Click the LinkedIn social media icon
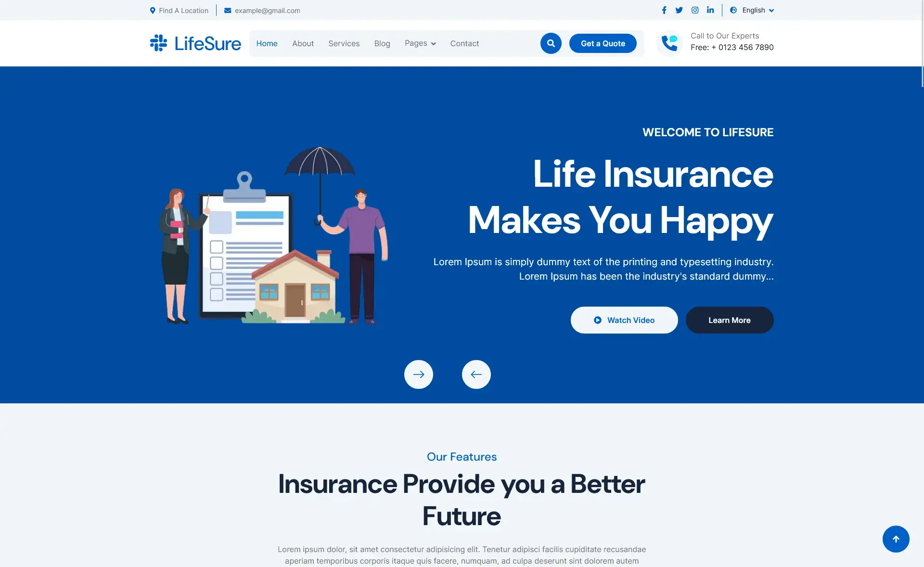The image size is (924, 567). (x=710, y=10)
